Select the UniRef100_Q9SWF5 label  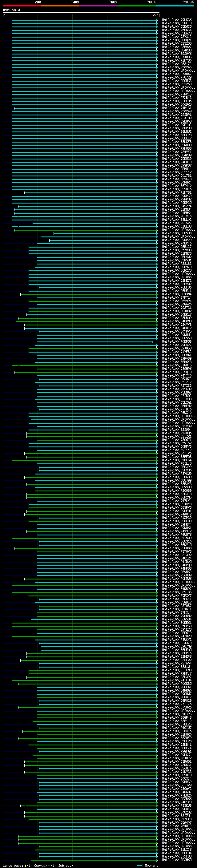point(177,189)
